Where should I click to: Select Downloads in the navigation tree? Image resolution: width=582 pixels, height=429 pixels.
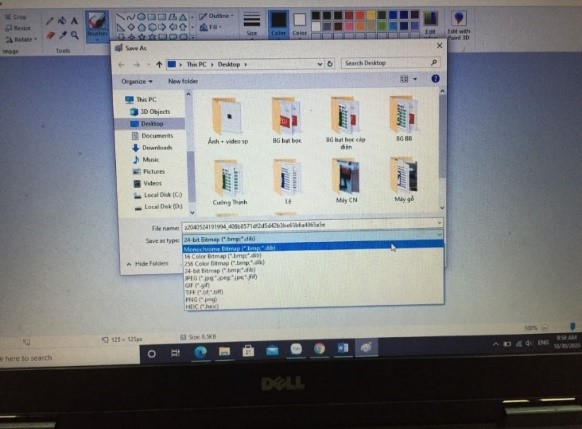click(152, 147)
